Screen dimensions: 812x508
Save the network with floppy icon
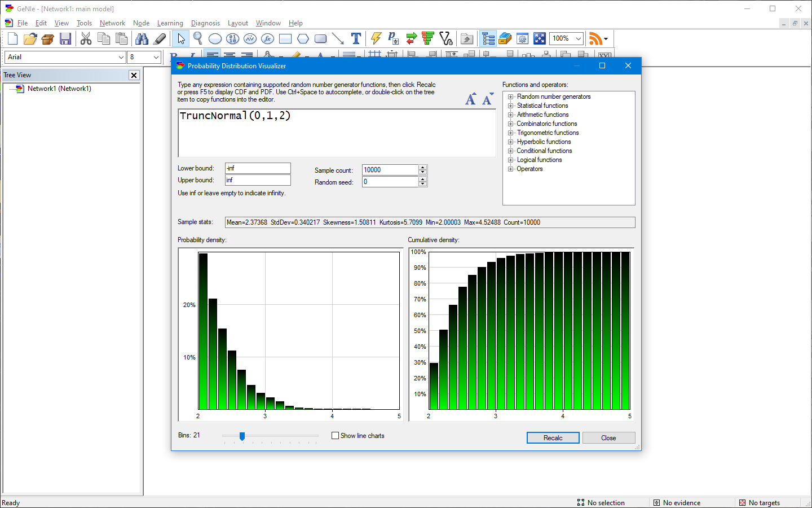click(65, 38)
